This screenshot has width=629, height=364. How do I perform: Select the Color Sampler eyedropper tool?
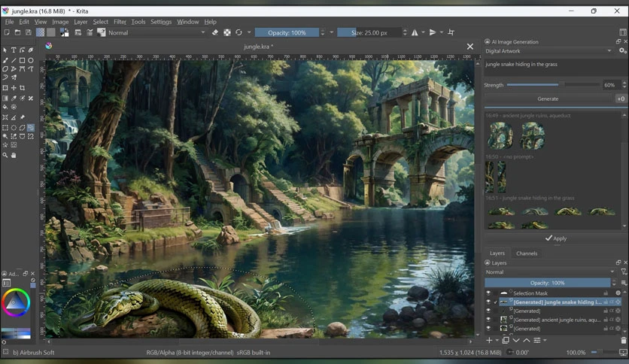(14, 98)
